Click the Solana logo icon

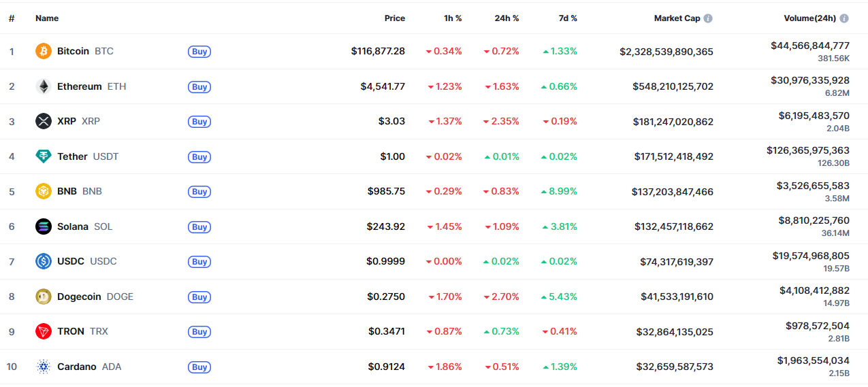pos(44,226)
